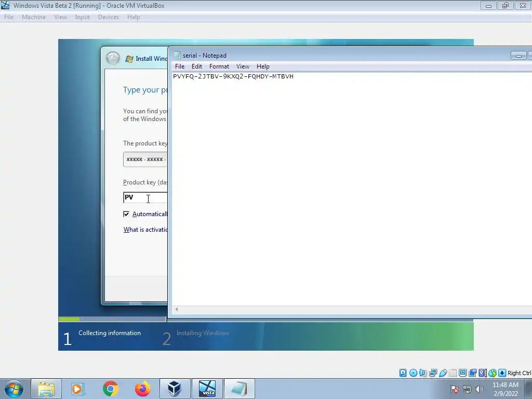This screenshot has height=399, width=532.
Task: Open the Notepad Edit menu
Action: pos(197,66)
